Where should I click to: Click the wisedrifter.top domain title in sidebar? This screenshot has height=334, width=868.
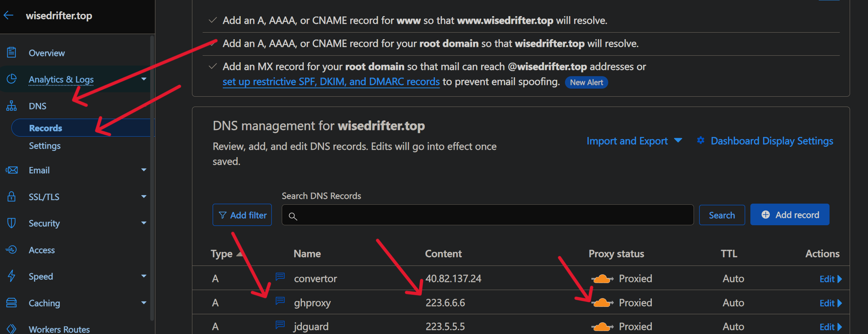point(59,16)
